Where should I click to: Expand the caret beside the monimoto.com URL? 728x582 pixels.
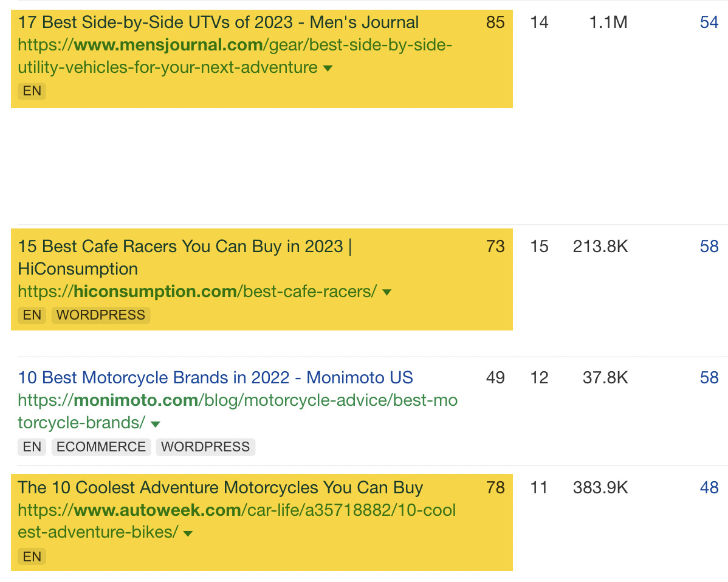156,423
